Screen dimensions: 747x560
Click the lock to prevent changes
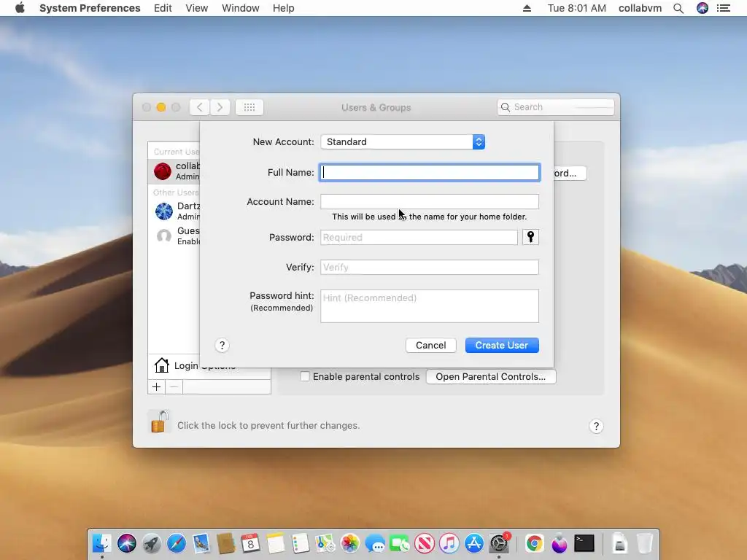click(x=159, y=422)
